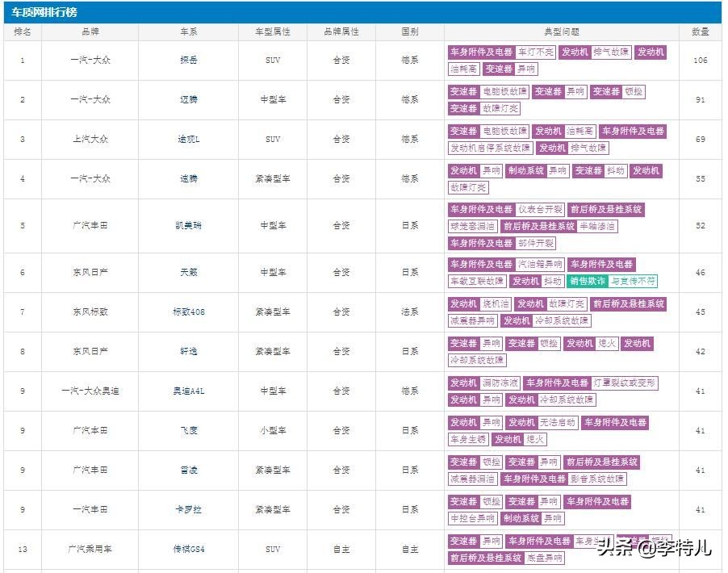Open the 探岳 car series link
This screenshot has width=728, height=573.
click(189, 60)
